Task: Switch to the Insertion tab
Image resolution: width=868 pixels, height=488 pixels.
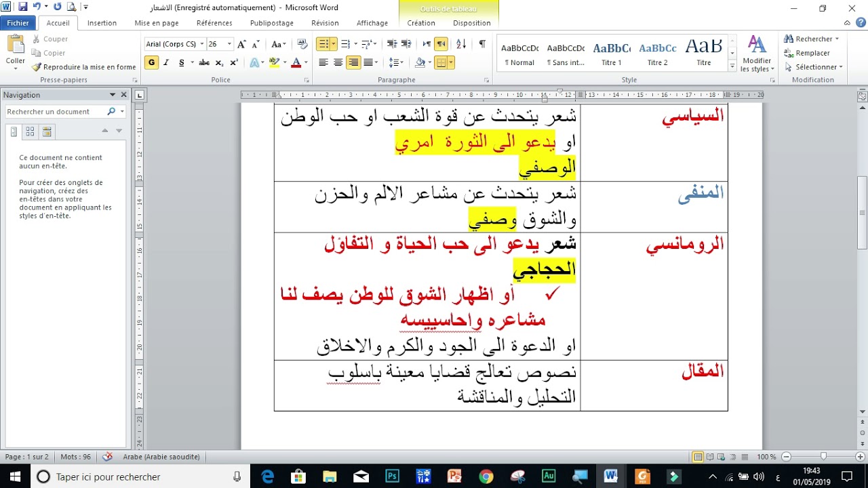Action: [102, 23]
